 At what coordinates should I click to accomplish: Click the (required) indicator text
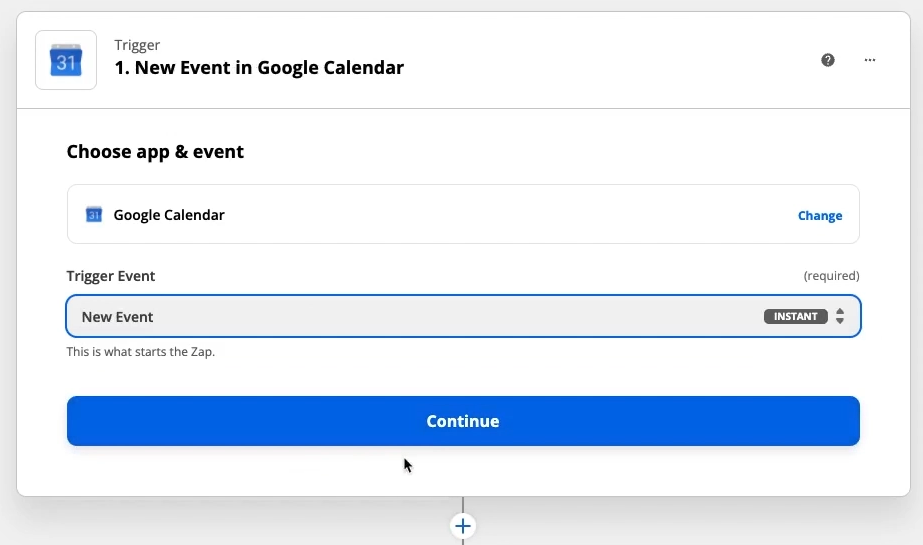(x=831, y=276)
